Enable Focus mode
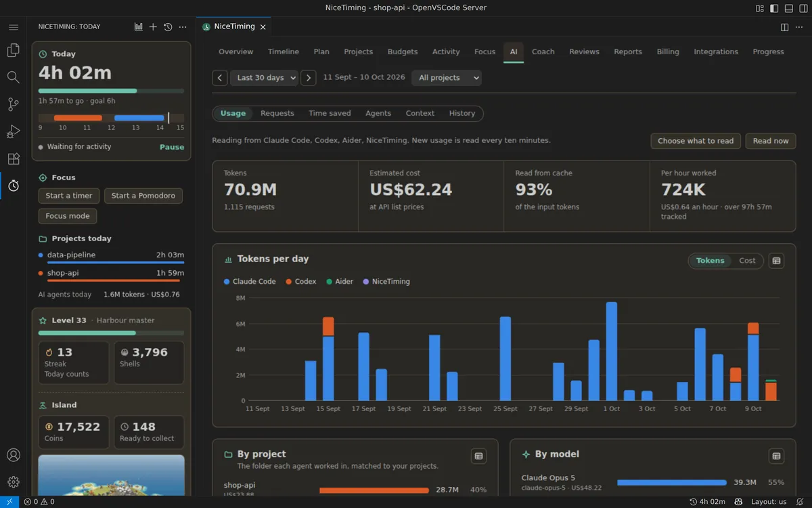Viewport: 812px width, 508px height. (x=68, y=216)
